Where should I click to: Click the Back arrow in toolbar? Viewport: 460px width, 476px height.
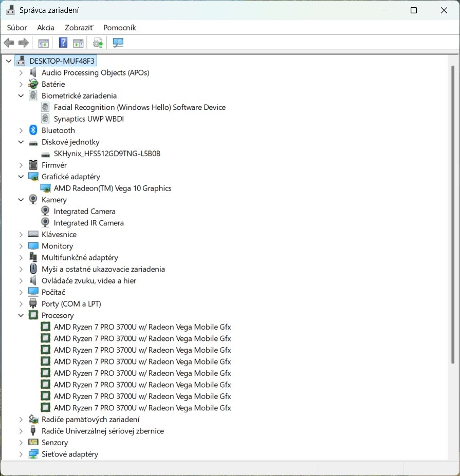tap(9, 43)
